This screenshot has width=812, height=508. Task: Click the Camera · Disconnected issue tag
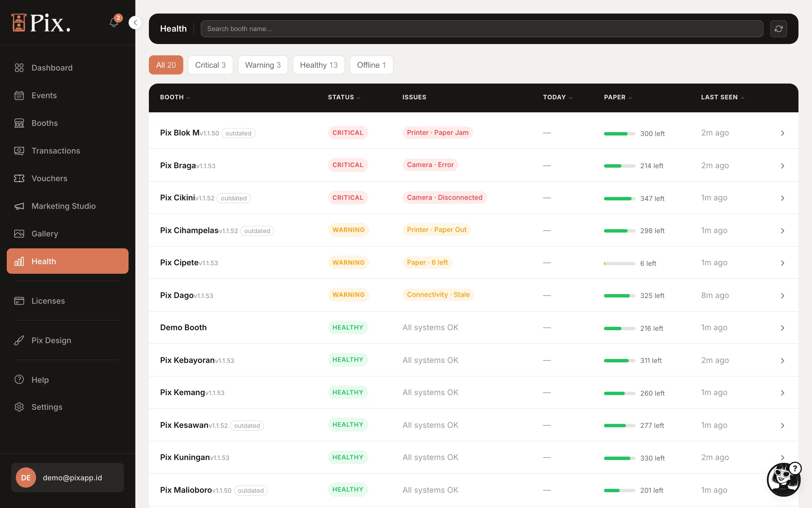point(445,198)
